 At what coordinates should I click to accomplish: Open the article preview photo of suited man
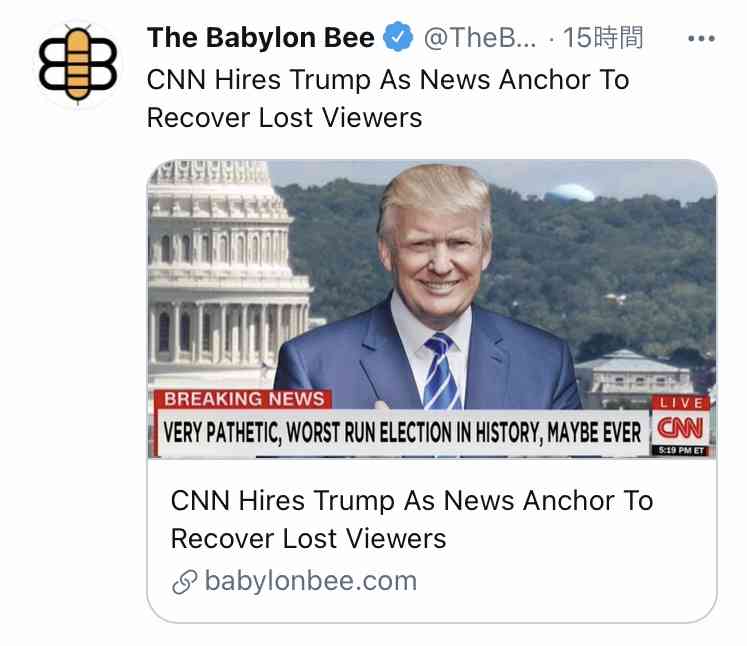(432, 309)
